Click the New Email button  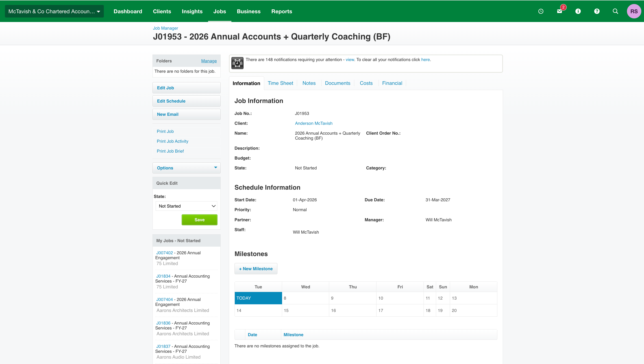coord(187,114)
